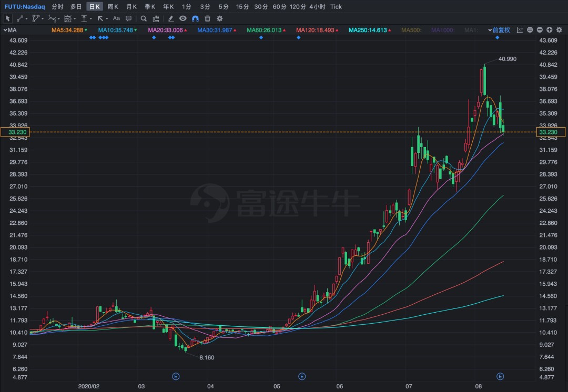
Task: Select the text annotation Aa tool
Action: coord(116,18)
